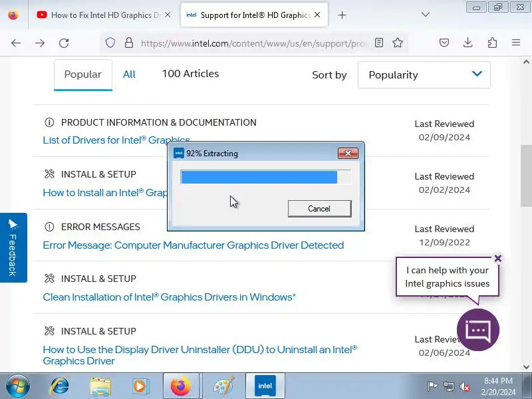The width and height of the screenshot is (532, 399).
Task: Open Clean Installation of Intel Graphics Drivers link
Action: [x=170, y=297]
